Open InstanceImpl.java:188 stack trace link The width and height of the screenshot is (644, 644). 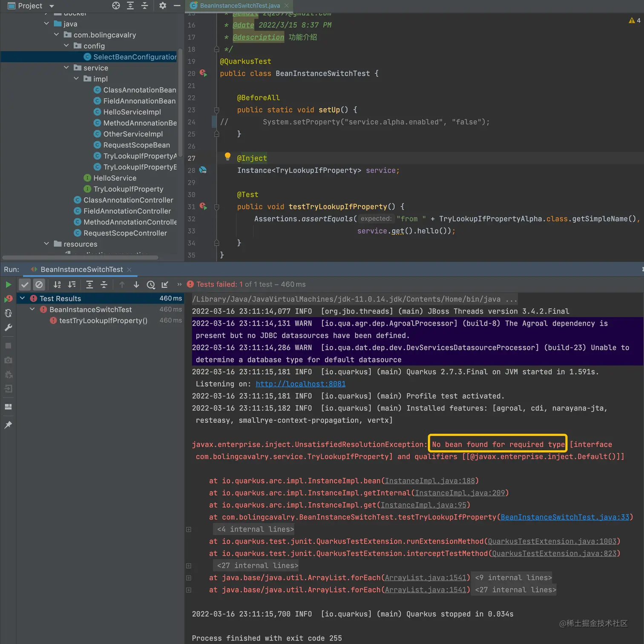[430, 481]
